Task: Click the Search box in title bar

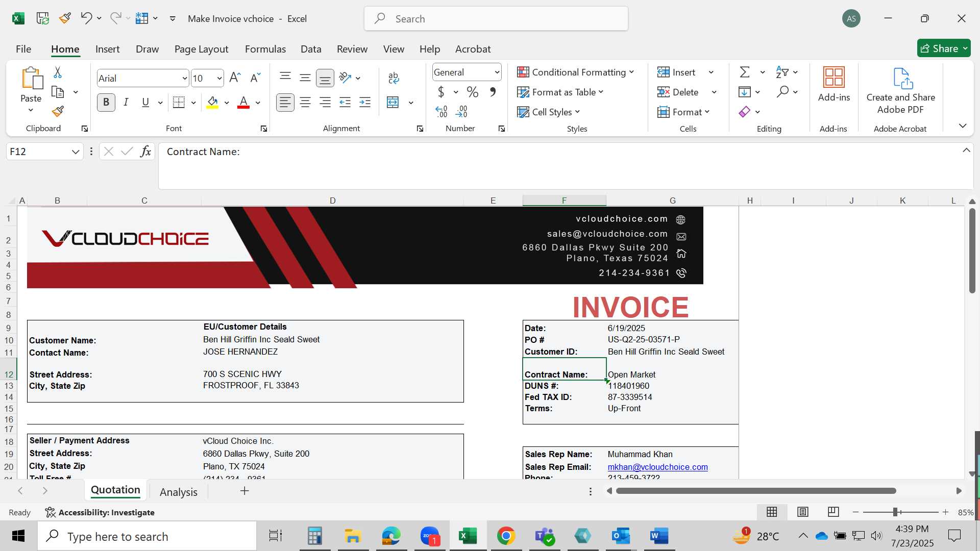Action: point(496,19)
